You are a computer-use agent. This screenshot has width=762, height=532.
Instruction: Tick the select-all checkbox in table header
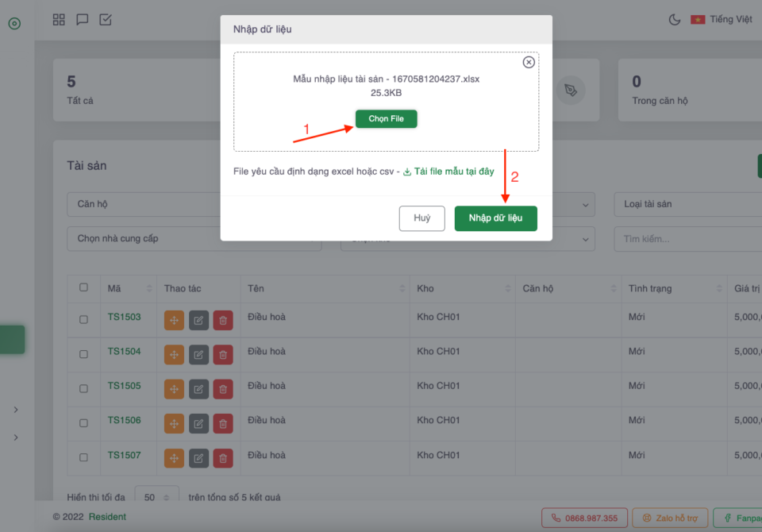[x=84, y=287]
